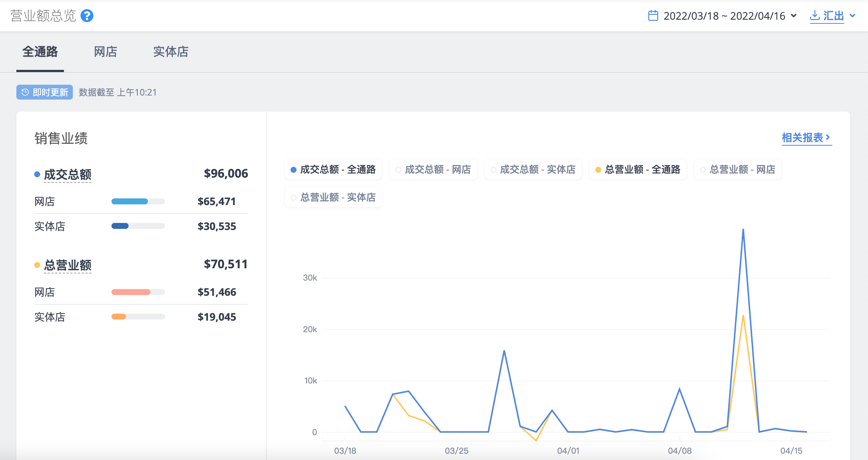The height and width of the screenshot is (460, 868).
Task: Click the $51,466 value
Action: click(217, 292)
